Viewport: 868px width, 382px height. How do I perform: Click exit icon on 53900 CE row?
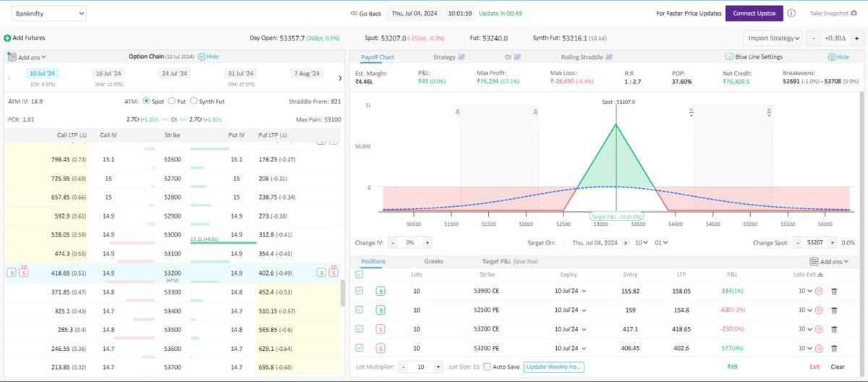[x=819, y=291]
